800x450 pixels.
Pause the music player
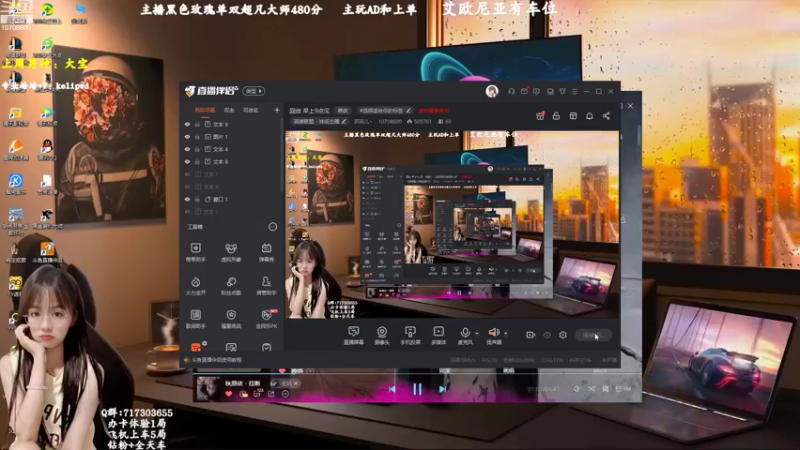pos(417,389)
